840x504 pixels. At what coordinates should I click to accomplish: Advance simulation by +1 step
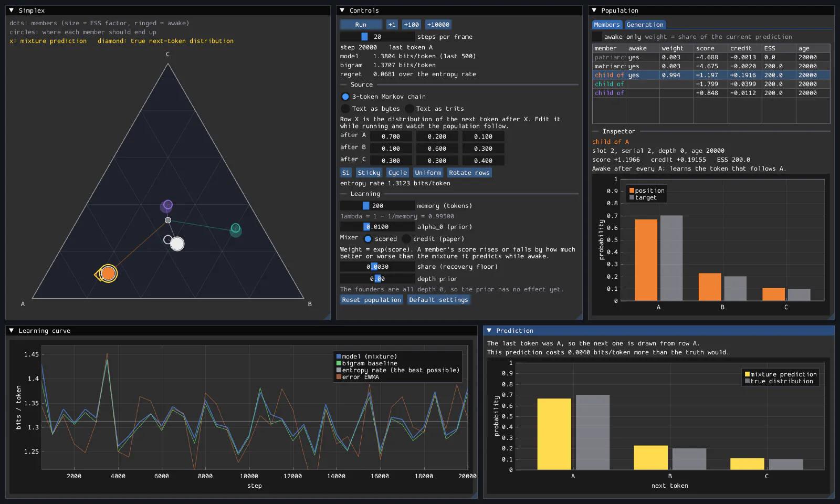click(x=392, y=25)
